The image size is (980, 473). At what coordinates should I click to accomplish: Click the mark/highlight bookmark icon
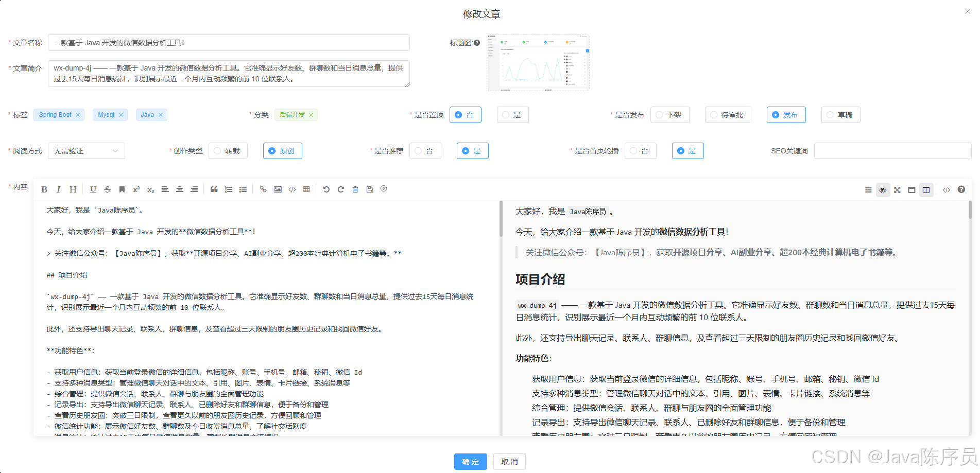click(122, 189)
